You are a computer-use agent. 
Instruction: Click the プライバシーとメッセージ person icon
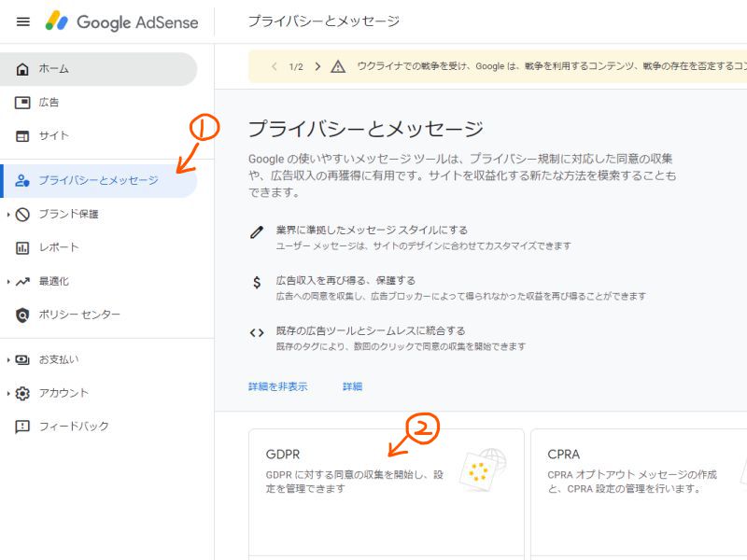click(x=22, y=180)
